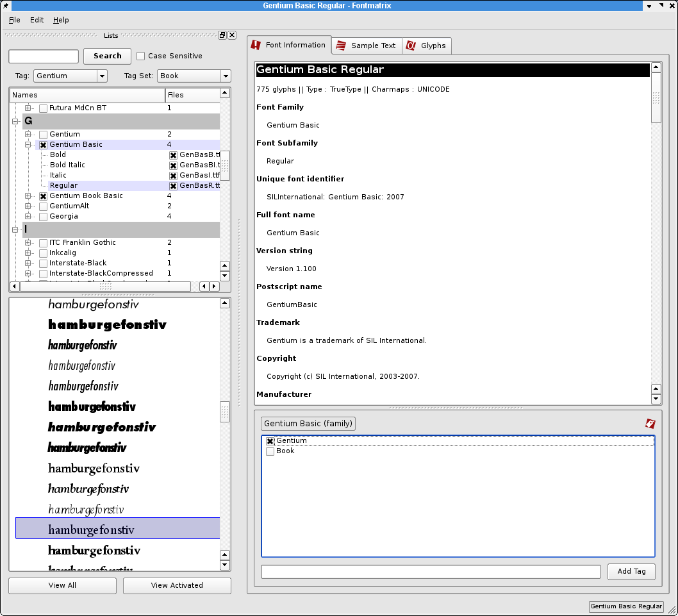Click the pin icon in title bar
Screen dimensions: 678x616
(6, 6)
